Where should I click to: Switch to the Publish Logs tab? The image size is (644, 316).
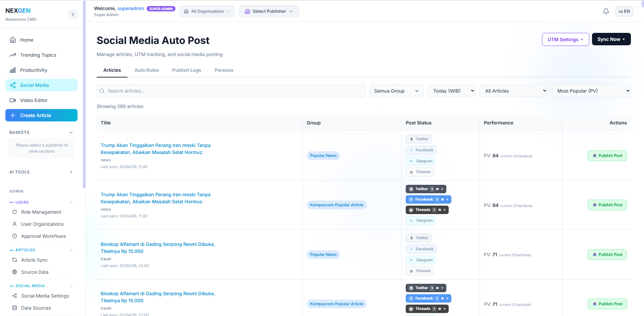click(187, 70)
